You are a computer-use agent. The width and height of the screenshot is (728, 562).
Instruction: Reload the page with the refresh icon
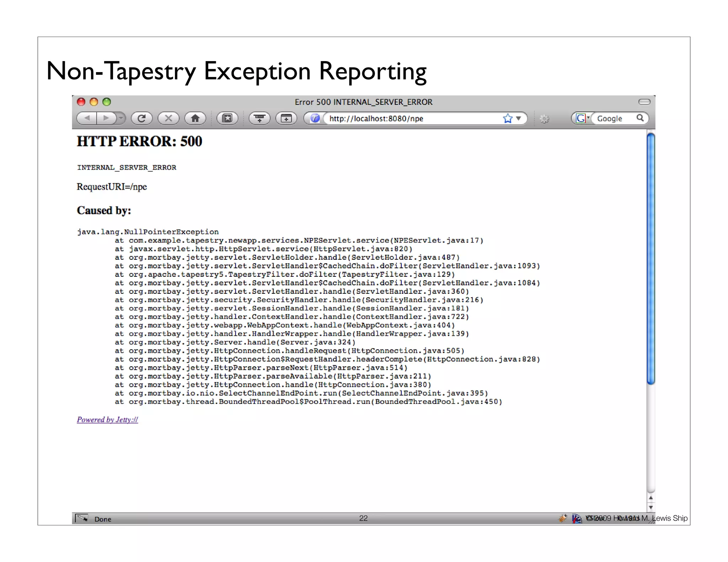[141, 118]
